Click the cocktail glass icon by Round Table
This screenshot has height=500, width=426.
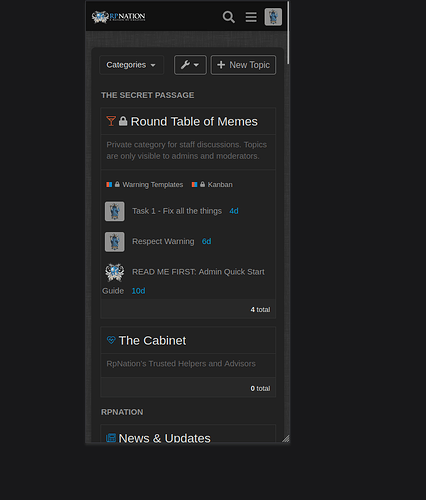111,121
